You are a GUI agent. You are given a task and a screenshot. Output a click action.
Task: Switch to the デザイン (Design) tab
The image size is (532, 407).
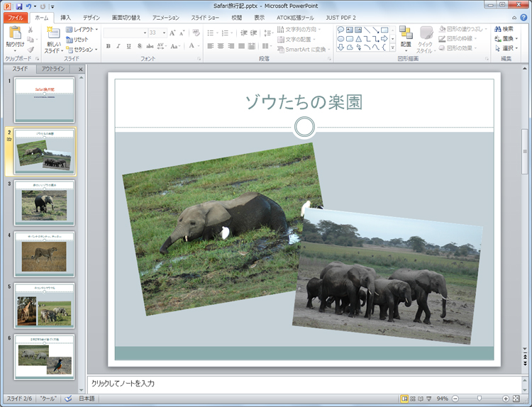coord(92,18)
